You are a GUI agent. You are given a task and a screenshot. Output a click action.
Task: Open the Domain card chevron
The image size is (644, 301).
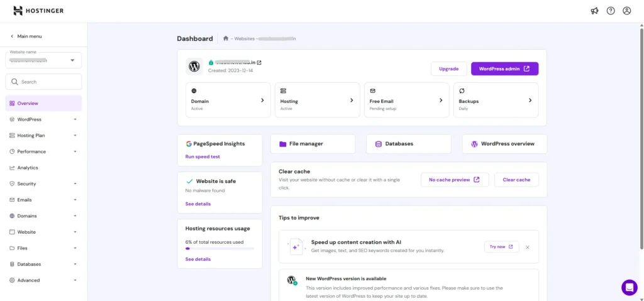pyautogui.click(x=262, y=100)
